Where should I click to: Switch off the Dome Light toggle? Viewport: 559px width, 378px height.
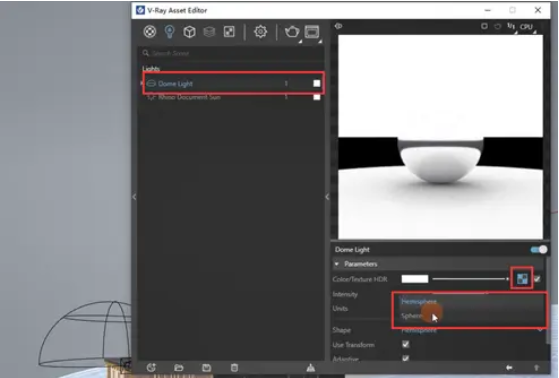coord(539,249)
